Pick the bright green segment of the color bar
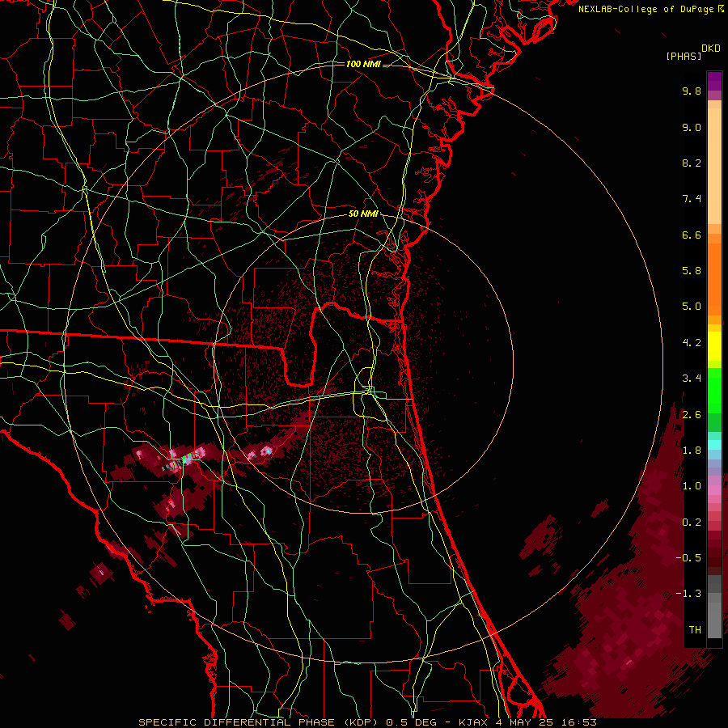Screen dimensions: 728x728 click(x=714, y=390)
